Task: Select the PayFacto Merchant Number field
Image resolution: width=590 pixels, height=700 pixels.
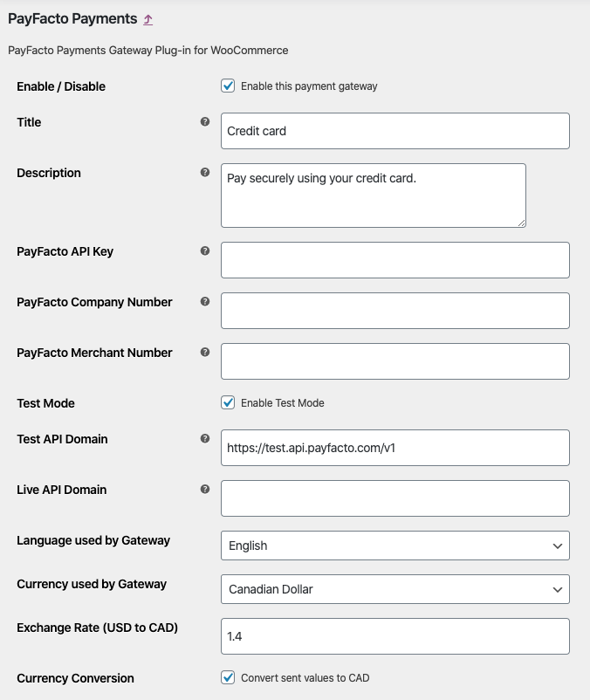Action: pyautogui.click(x=394, y=361)
